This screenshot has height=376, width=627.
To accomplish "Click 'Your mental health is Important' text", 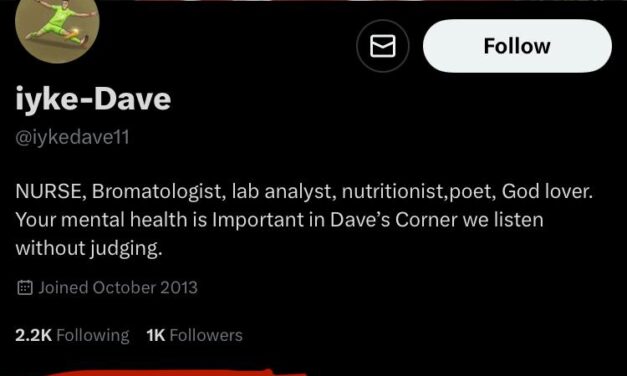I will [160, 220].
